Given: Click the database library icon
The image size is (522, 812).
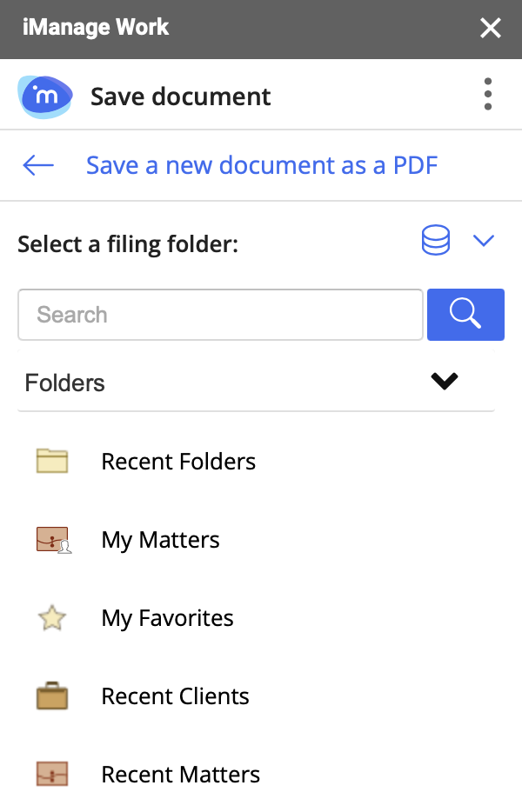Looking at the screenshot, I should coord(435,240).
